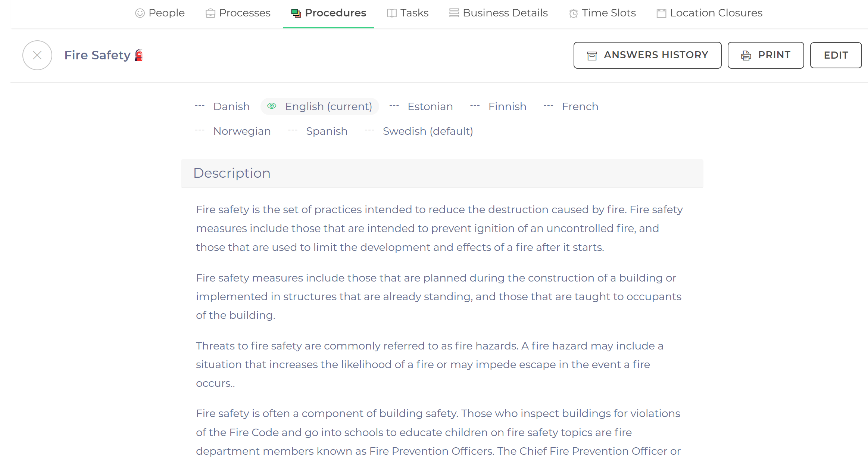Click the archive icon in Answers History
Image resolution: width=868 pixels, height=460 pixels.
tap(592, 56)
